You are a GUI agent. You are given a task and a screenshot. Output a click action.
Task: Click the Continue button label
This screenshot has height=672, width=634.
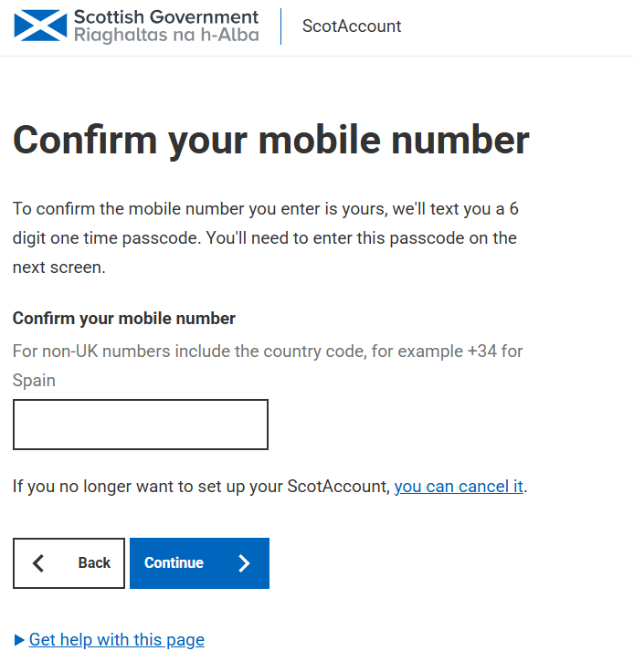click(174, 562)
